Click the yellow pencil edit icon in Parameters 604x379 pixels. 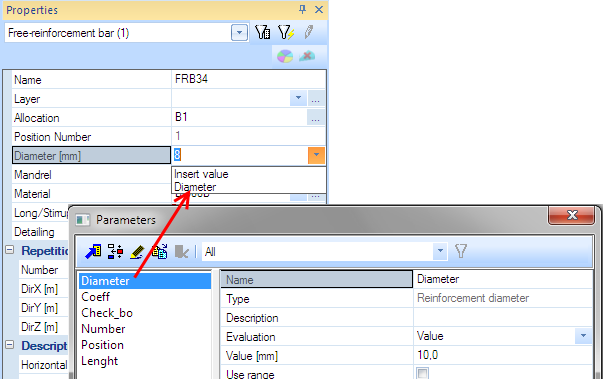point(137,252)
